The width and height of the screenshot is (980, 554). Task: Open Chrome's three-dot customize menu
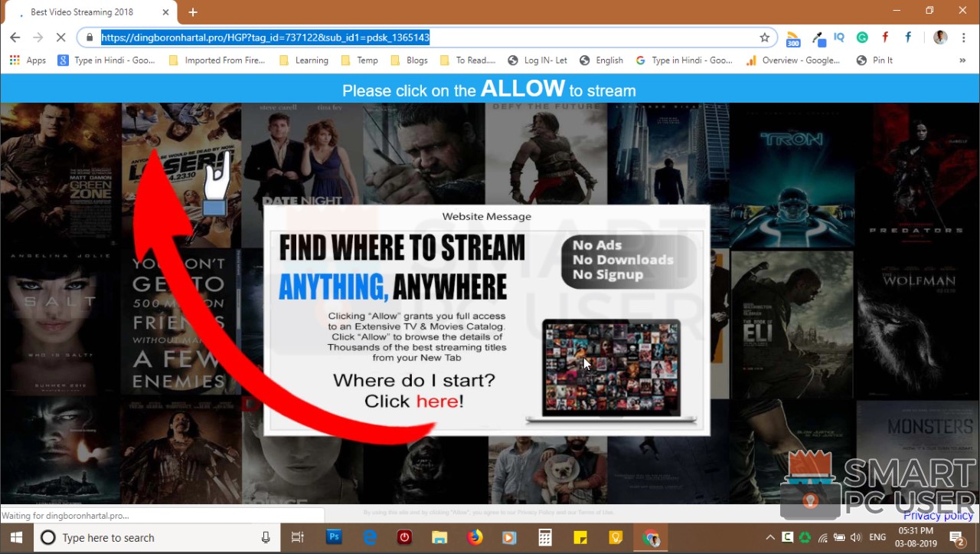963,37
